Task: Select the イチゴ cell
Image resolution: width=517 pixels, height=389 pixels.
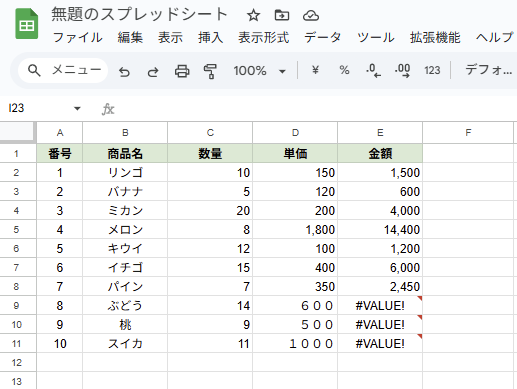Action: (125, 267)
